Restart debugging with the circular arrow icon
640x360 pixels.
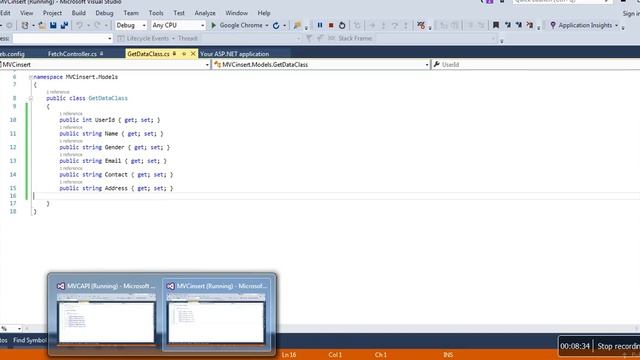point(342,25)
